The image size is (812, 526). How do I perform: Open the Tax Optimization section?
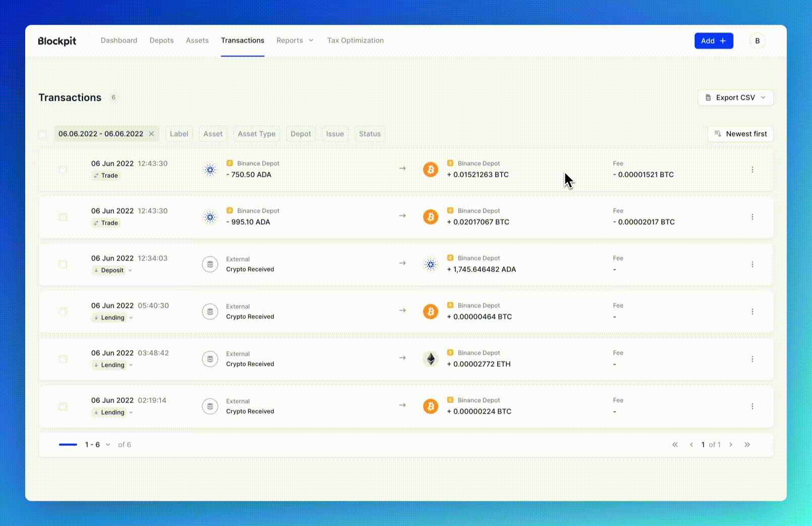coord(355,40)
